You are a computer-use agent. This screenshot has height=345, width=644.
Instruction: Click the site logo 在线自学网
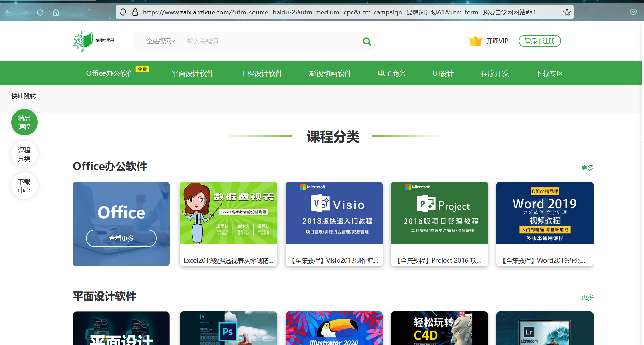pyautogui.click(x=94, y=41)
